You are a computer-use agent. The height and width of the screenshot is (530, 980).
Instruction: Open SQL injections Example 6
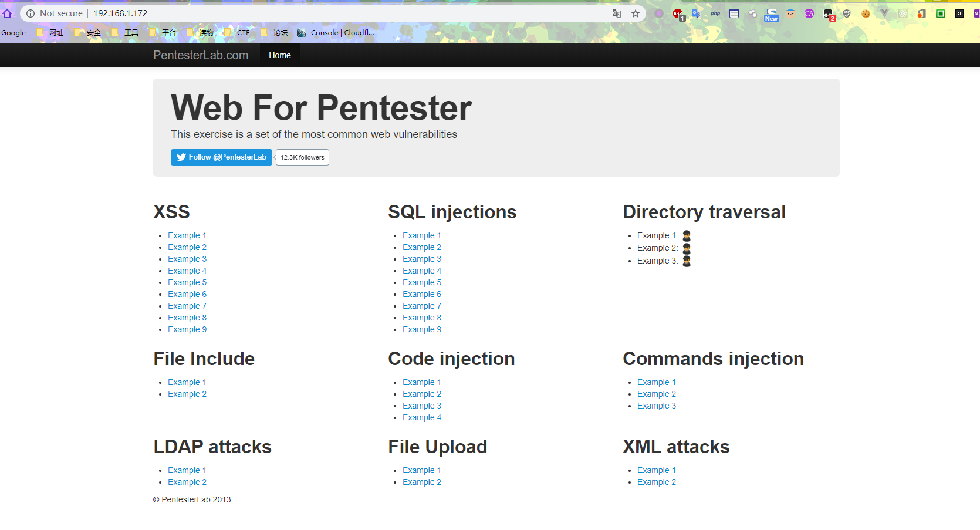[x=422, y=294]
